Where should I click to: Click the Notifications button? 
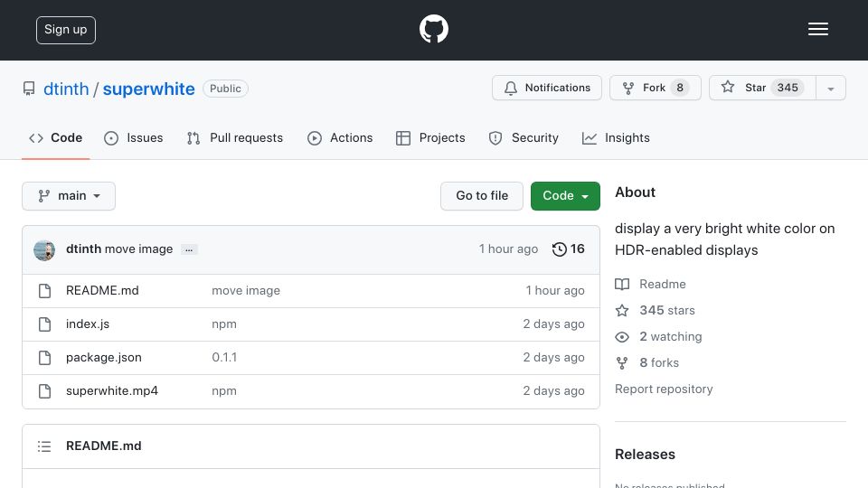coord(547,88)
